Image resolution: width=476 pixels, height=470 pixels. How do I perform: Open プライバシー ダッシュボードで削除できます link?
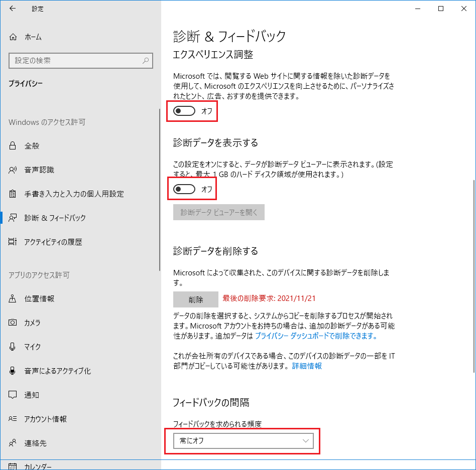coord(316,336)
